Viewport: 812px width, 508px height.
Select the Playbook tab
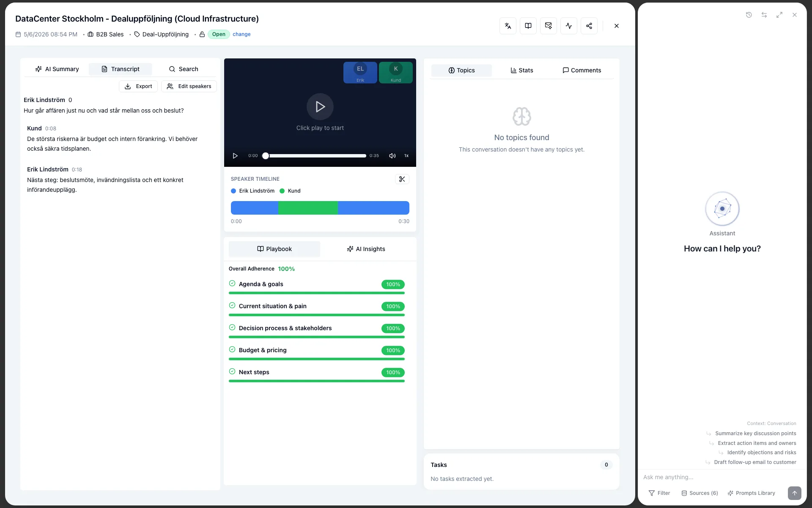(274, 249)
